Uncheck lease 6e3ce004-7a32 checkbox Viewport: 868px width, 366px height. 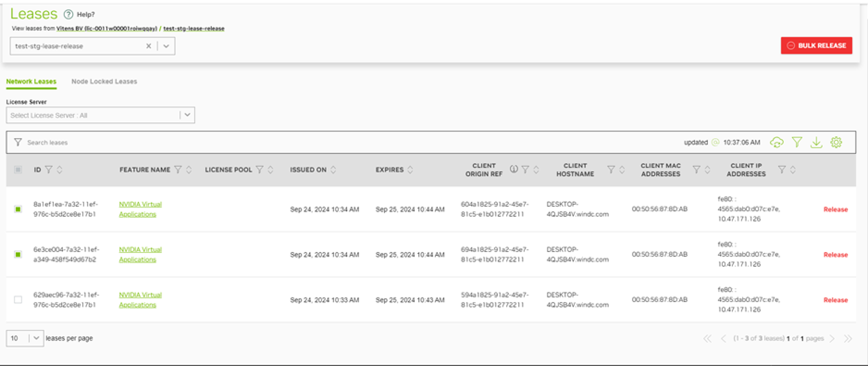click(x=18, y=254)
